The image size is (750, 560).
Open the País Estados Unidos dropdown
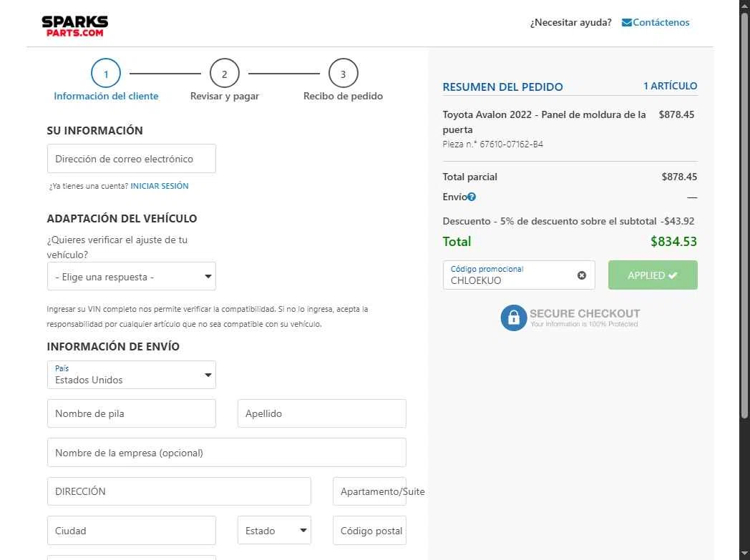click(x=132, y=375)
